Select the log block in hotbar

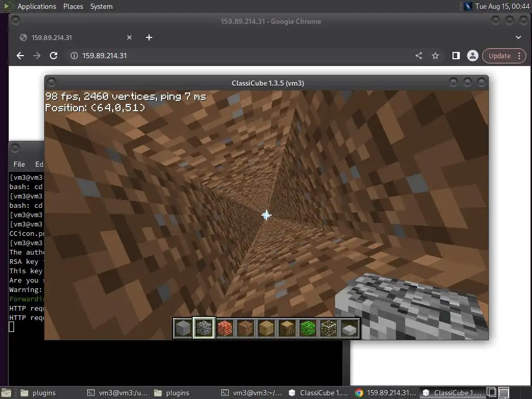(x=287, y=328)
